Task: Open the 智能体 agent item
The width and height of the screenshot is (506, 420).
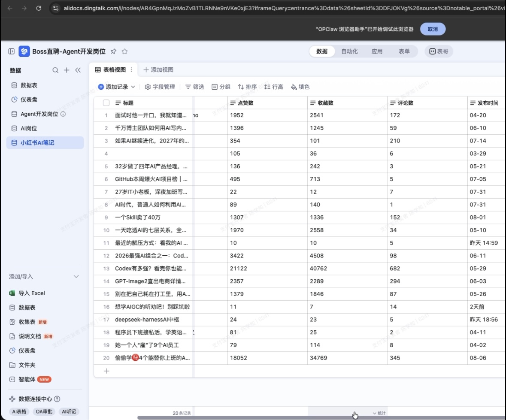Action: pos(30,379)
